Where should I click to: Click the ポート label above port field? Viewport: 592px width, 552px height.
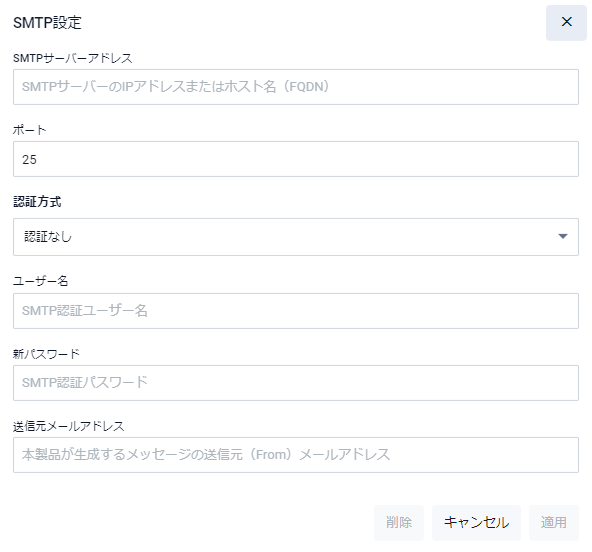tap(29, 130)
